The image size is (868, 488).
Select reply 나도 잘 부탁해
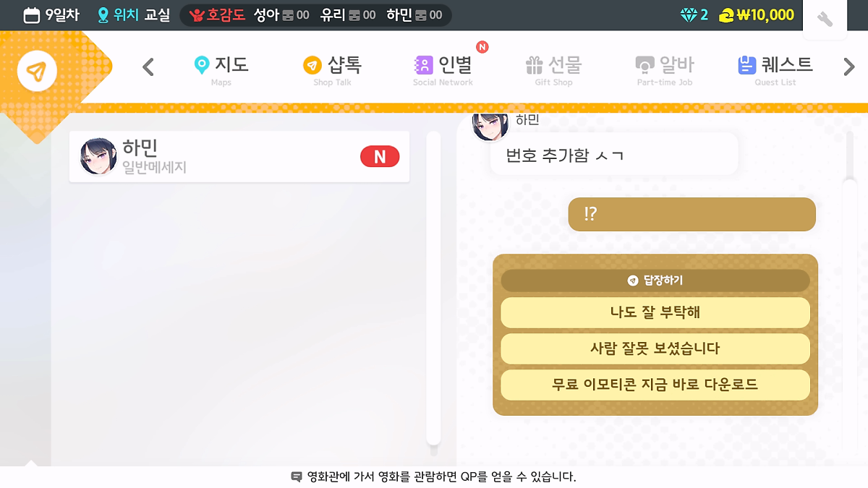pos(655,312)
